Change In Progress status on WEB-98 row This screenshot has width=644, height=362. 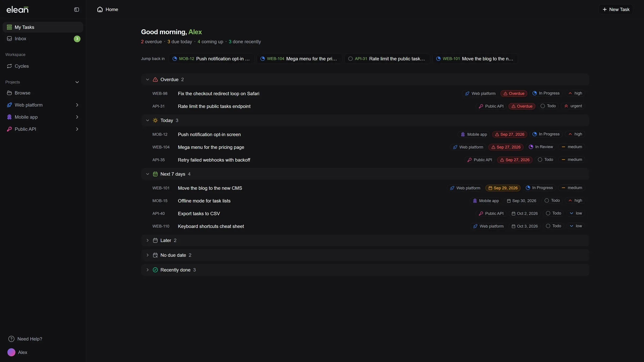tap(546, 93)
